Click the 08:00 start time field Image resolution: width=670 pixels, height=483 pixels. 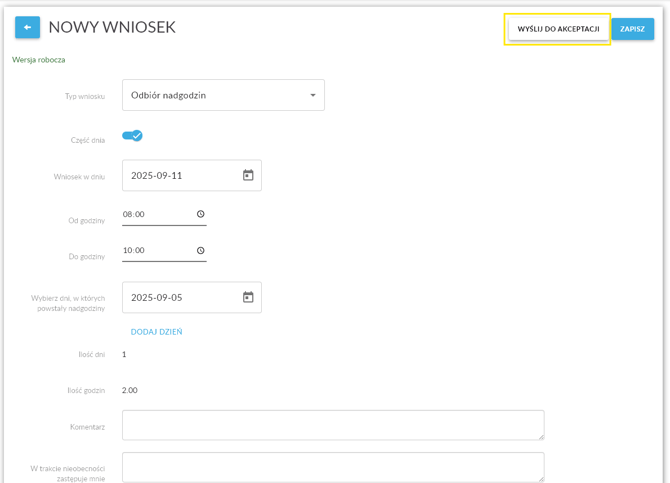click(155, 214)
